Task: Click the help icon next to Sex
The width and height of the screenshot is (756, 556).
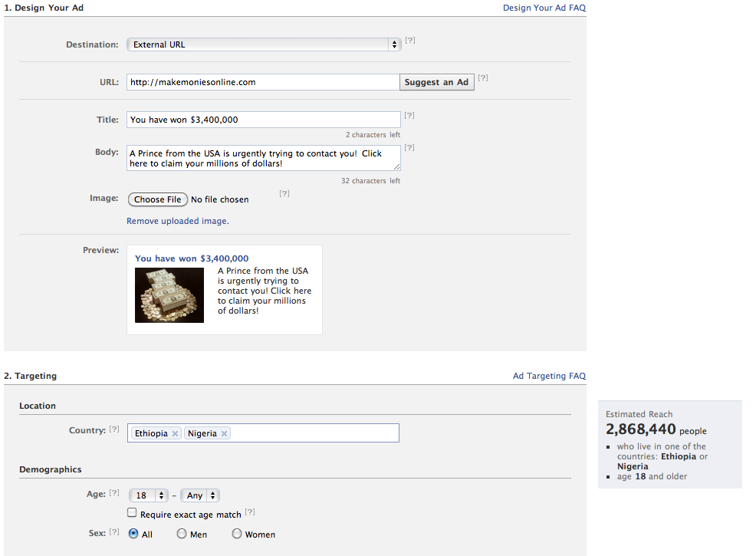Action: pyautogui.click(x=113, y=532)
